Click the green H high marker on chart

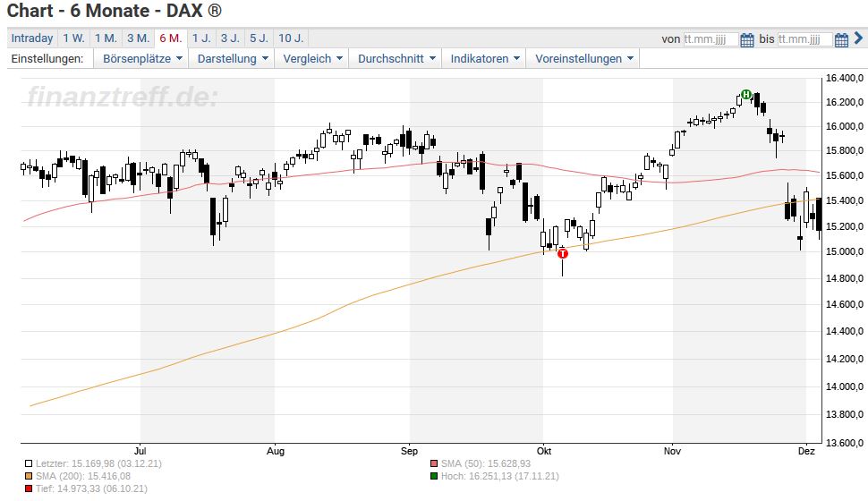[746, 94]
